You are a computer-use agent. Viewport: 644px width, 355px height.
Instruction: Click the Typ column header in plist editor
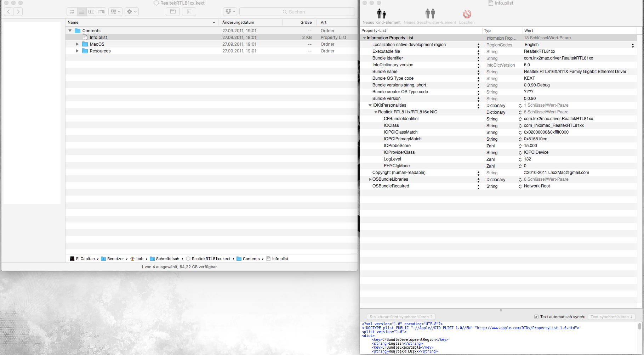click(x=502, y=30)
